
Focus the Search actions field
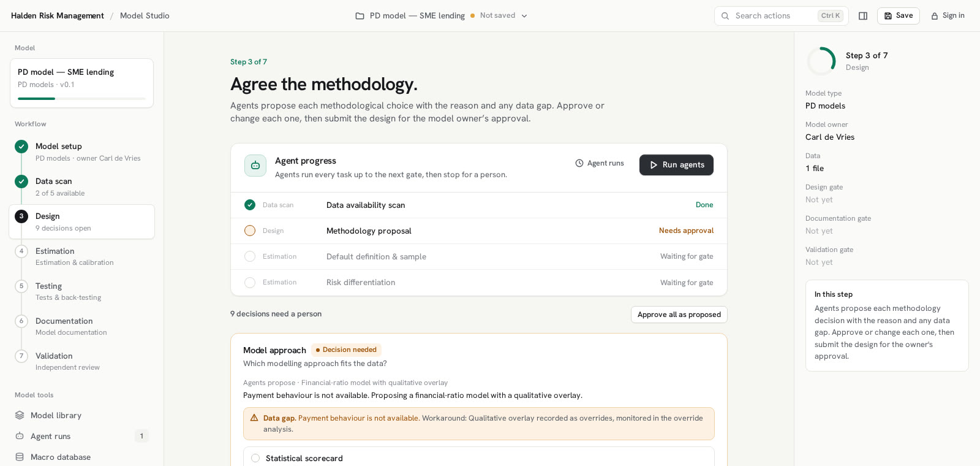782,16
